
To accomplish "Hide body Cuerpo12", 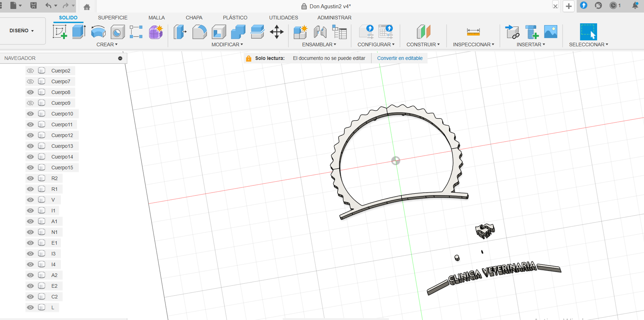I will coord(30,135).
